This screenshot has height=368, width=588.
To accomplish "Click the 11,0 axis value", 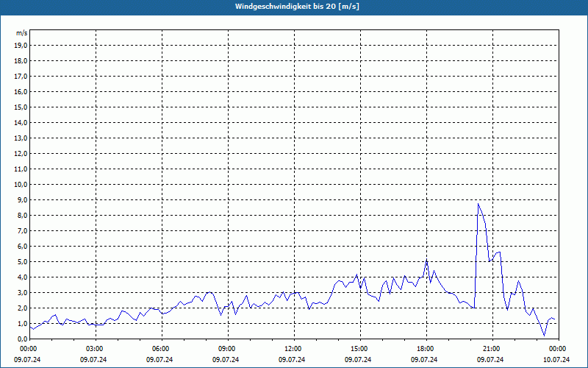I will (21, 169).
